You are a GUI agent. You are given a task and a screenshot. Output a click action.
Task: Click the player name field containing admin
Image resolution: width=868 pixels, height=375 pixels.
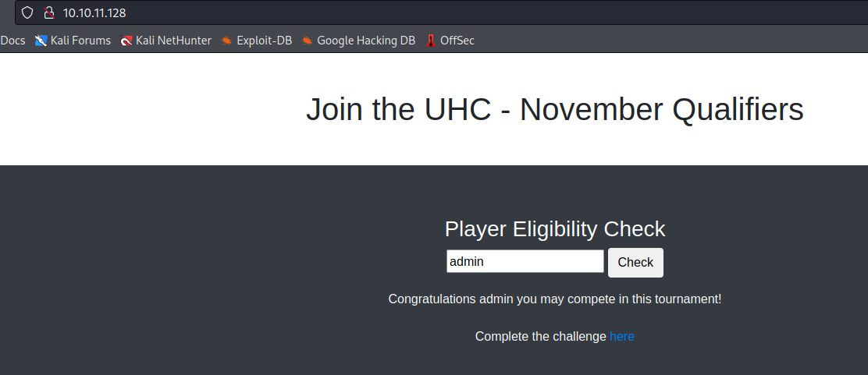tap(525, 261)
